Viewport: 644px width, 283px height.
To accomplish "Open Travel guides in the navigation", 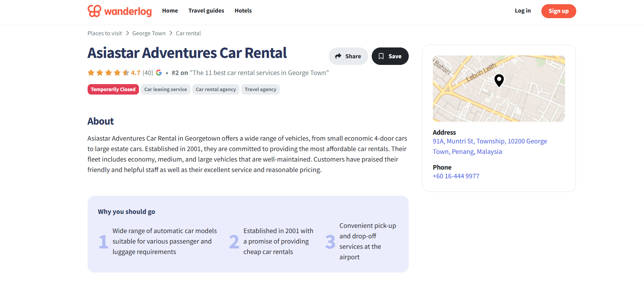I will point(206,11).
